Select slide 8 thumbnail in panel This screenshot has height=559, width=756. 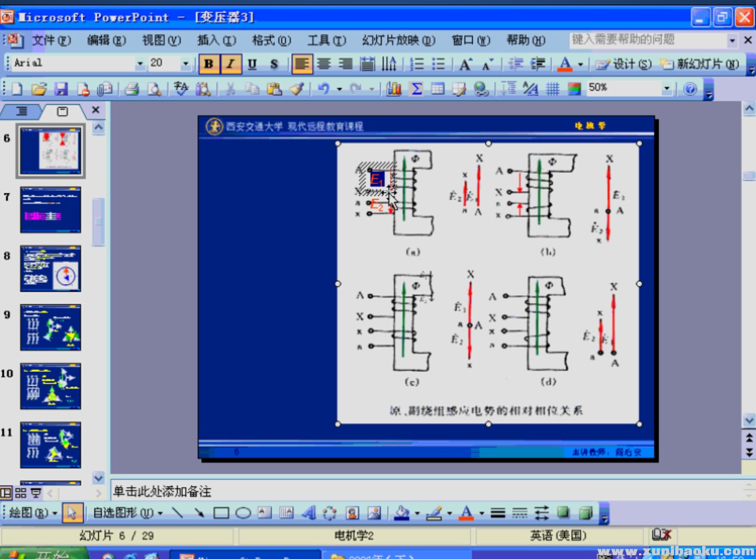click(50, 269)
